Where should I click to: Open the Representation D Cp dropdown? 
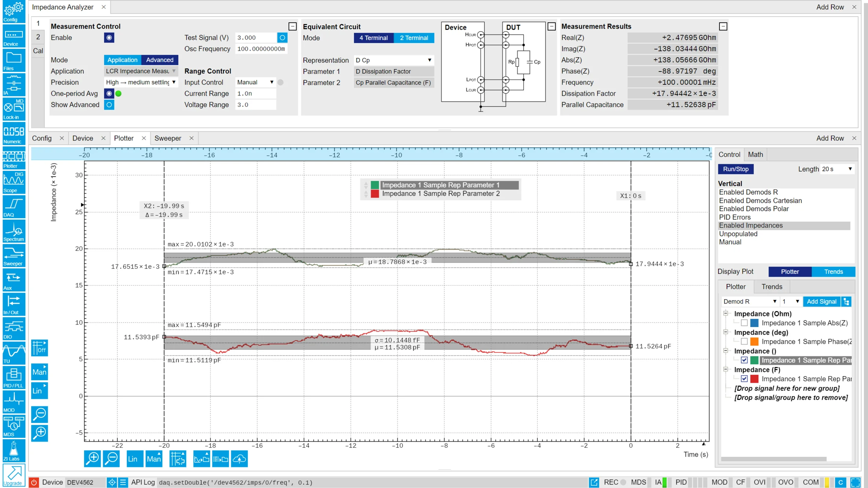[394, 60]
